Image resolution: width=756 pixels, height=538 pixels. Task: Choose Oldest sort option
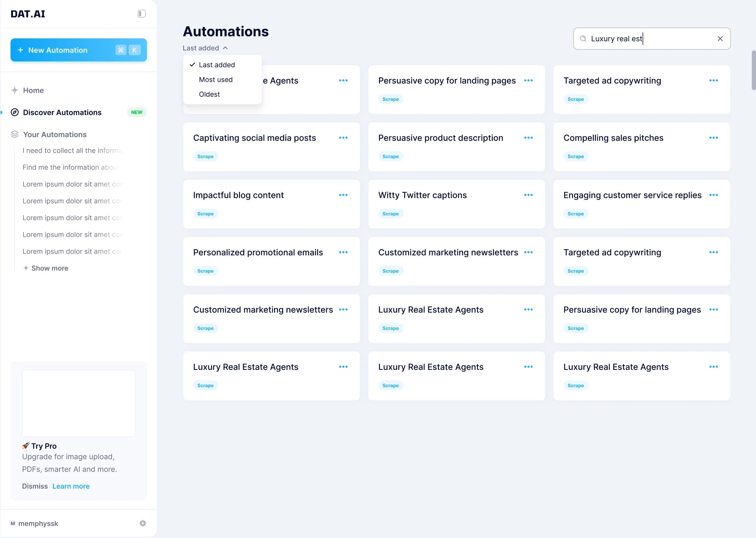pos(223,94)
